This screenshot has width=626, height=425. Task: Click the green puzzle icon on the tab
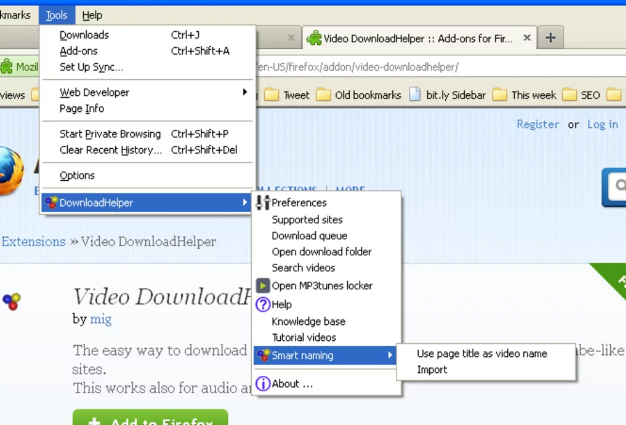click(x=314, y=38)
